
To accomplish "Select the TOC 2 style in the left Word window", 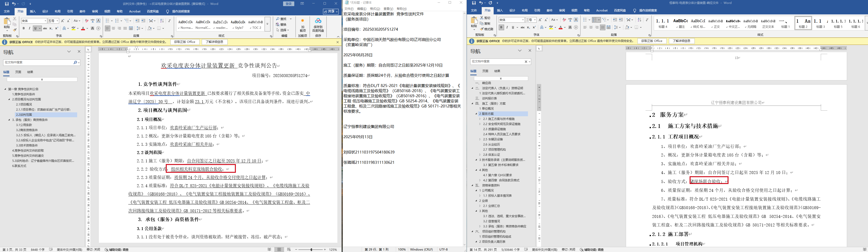I will coord(255,24).
